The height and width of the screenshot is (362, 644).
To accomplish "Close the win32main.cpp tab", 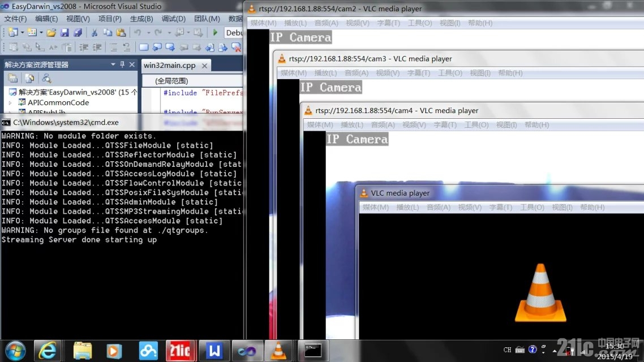I will (x=204, y=66).
